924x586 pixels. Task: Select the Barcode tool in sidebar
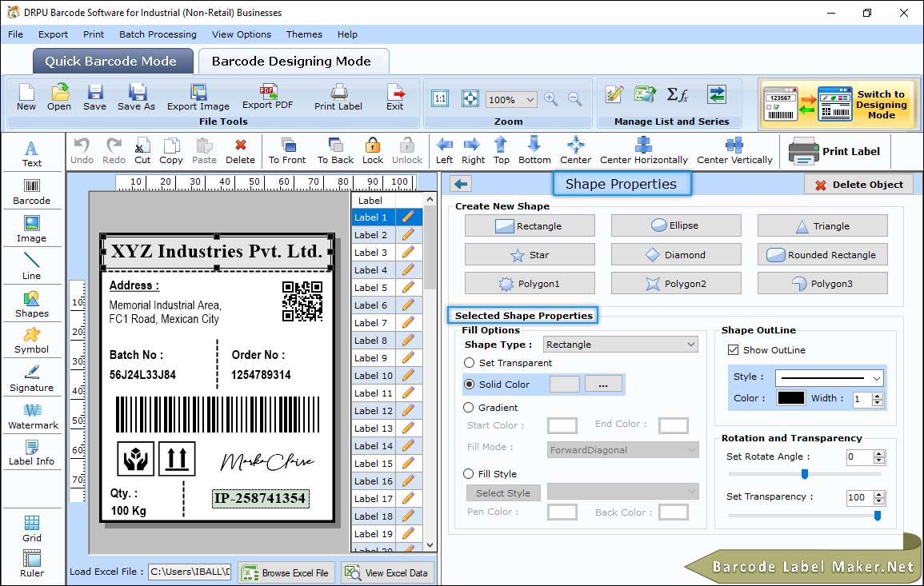pos(32,192)
